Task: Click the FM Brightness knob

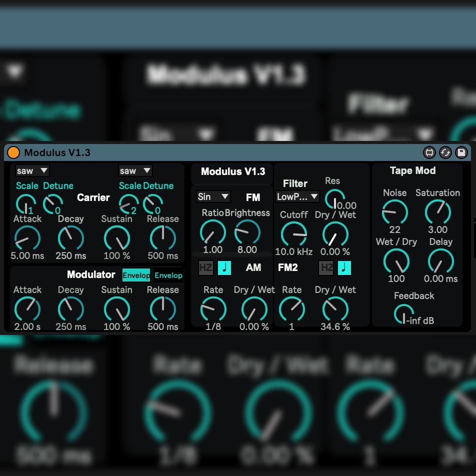Action: (247, 232)
